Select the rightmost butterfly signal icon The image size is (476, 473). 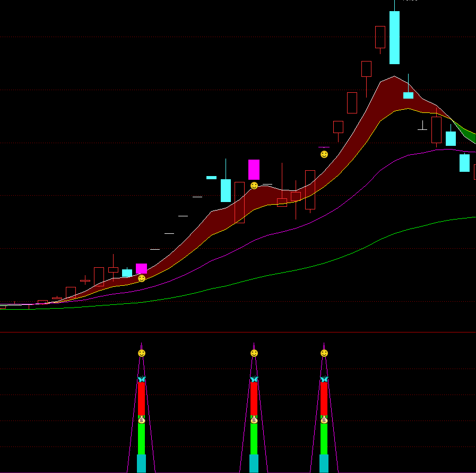[324, 379]
